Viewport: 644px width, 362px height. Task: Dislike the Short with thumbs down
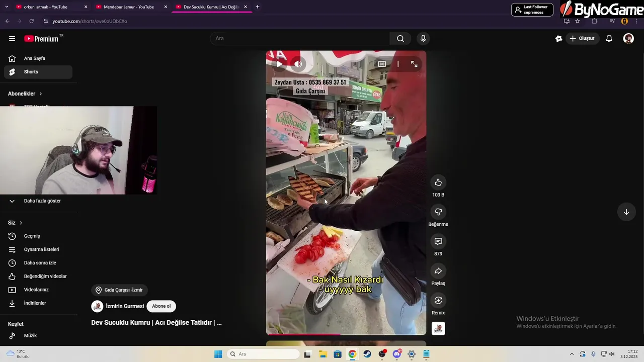[x=438, y=212]
